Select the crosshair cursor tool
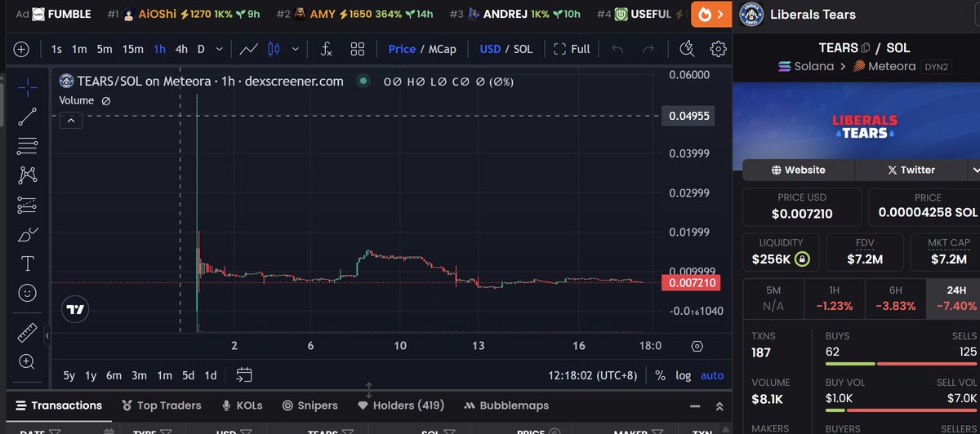Viewport: 980px width, 434px height. click(27, 87)
